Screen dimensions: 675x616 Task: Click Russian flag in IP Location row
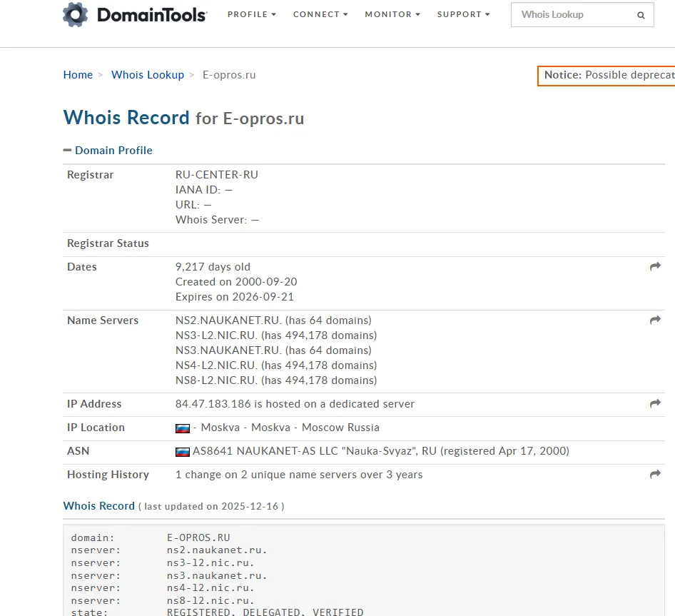[183, 428]
